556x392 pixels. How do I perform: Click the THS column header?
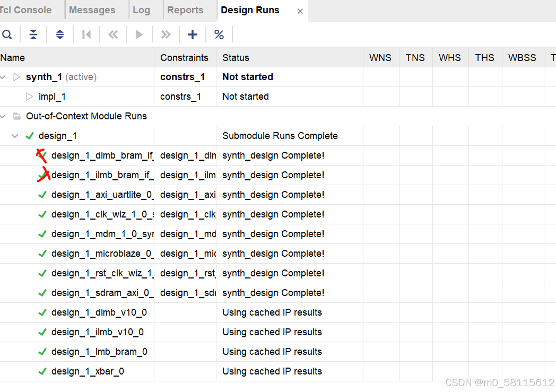click(x=485, y=58)
